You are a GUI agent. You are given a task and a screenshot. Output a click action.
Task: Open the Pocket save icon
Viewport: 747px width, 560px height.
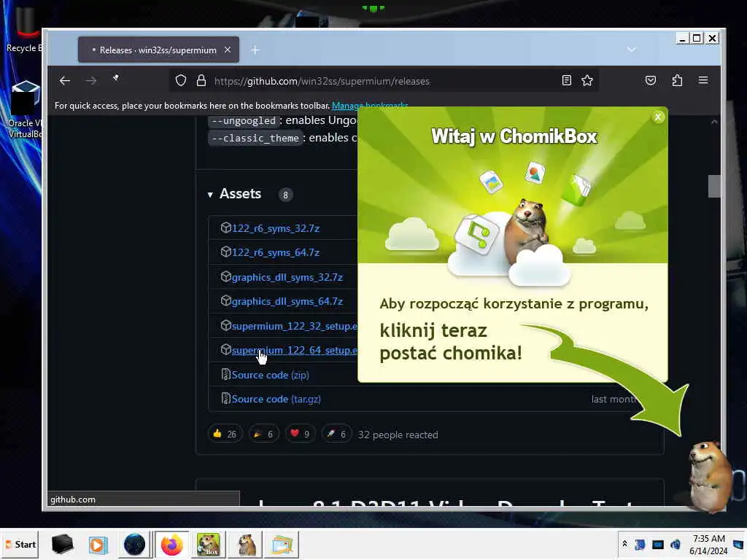pos(650,80)
